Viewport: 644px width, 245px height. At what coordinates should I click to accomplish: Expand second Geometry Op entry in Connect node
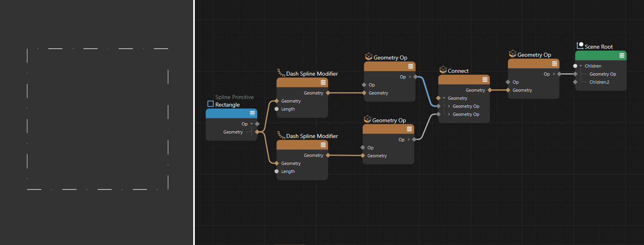point(449,114)
